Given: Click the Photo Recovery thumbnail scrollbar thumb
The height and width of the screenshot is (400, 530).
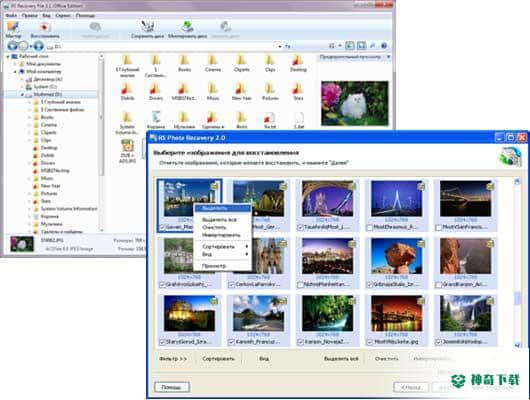Looking at the screenshot, I should (517, 298).
